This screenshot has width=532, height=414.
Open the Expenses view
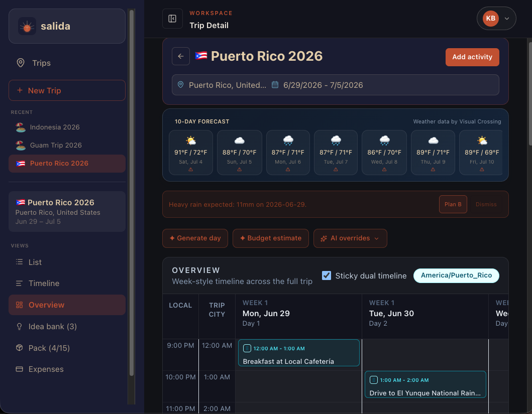(x=67, y=369)
